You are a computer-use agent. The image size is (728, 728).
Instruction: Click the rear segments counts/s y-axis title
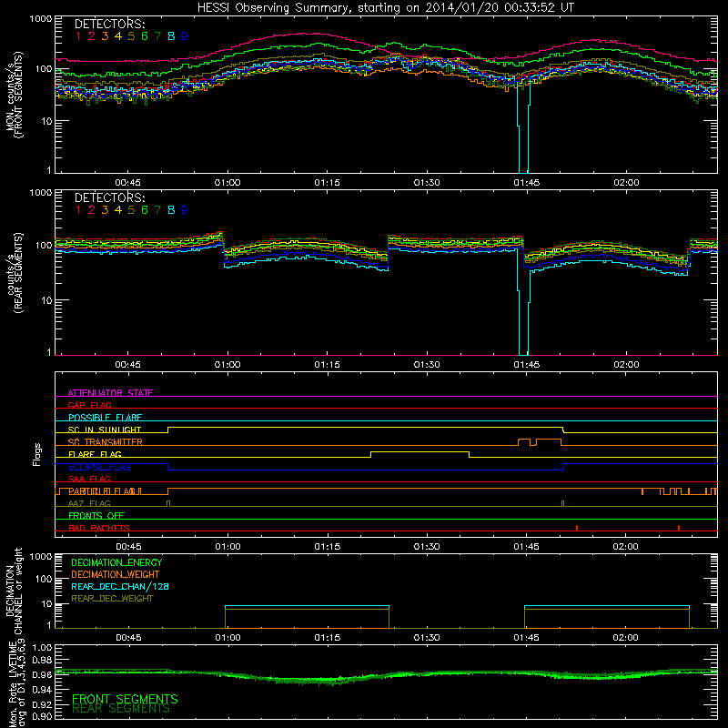pyautogui.click(x=15, y=274)
